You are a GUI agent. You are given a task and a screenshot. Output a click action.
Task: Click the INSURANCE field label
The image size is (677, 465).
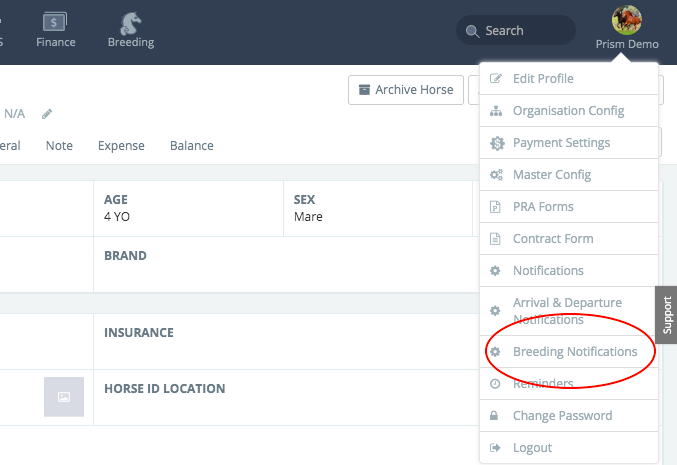(139, 332)
